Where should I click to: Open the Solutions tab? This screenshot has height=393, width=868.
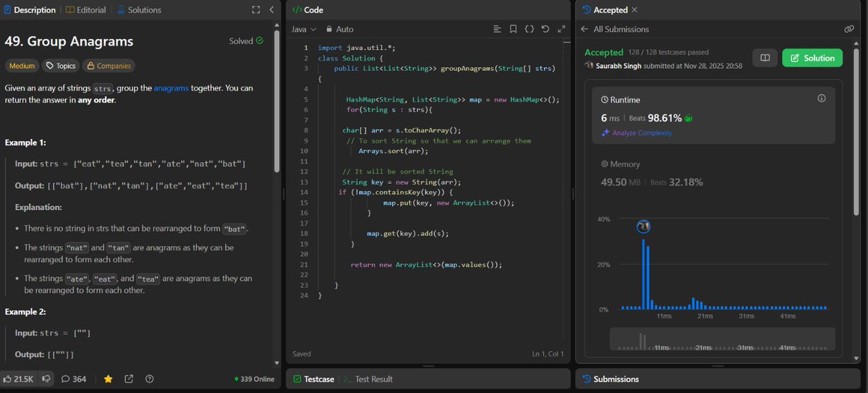point(140,10)
